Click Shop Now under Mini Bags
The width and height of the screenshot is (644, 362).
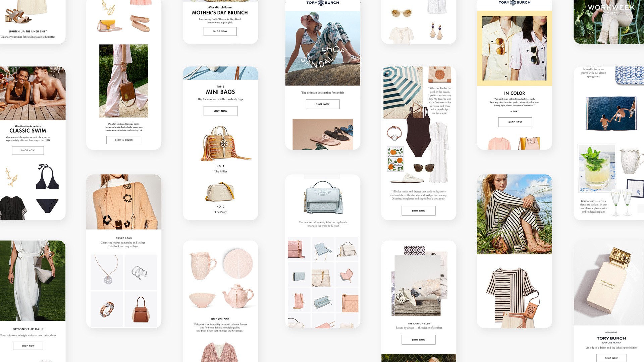click(x=220, y=111)
